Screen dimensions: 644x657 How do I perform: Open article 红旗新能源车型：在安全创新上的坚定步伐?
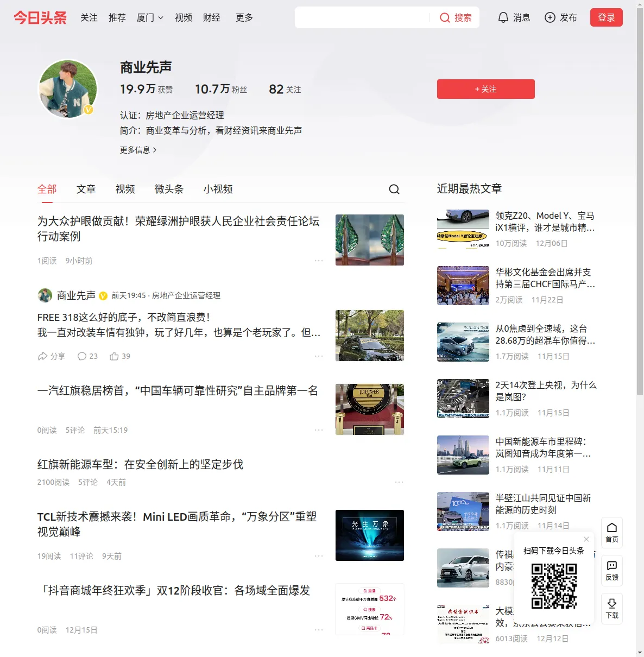pos(141,465)
